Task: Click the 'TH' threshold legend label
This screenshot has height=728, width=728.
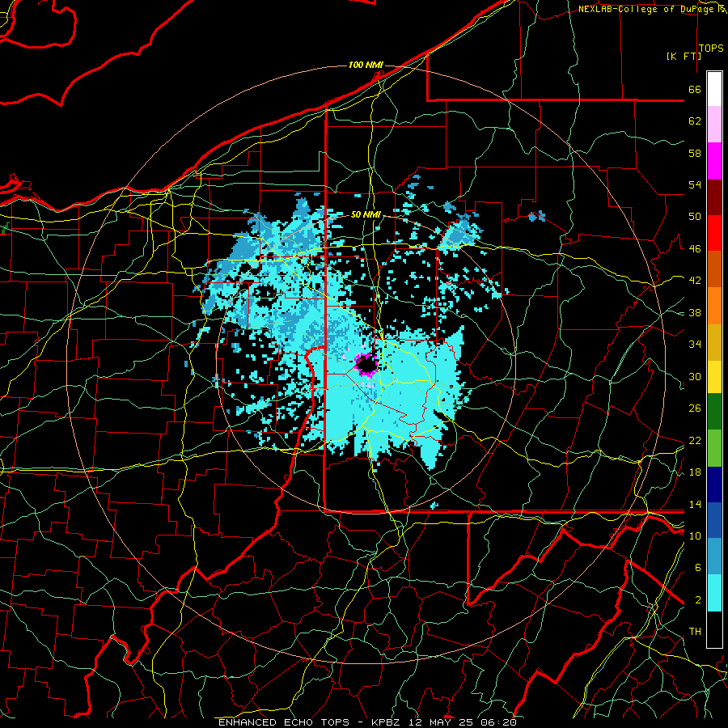Action: [695, 632]
